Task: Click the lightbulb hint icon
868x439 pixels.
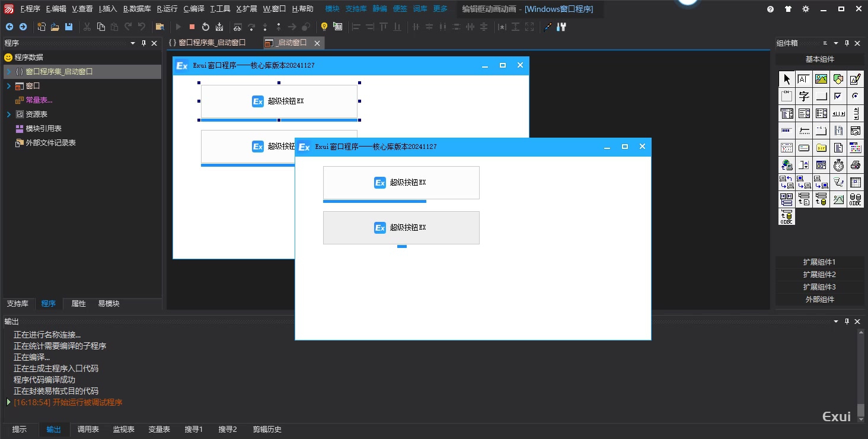Action: click(324, 27)
